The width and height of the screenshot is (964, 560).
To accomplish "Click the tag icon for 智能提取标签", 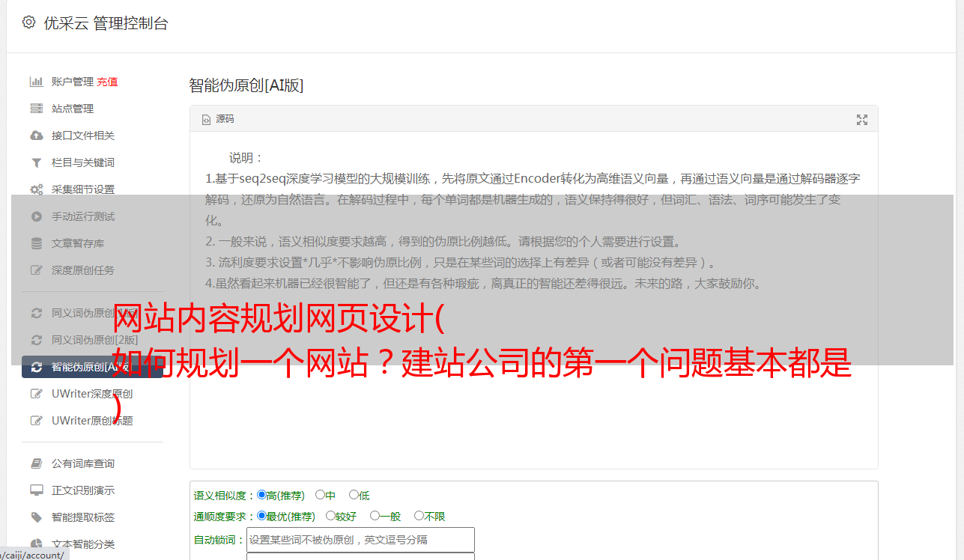I will (36, 517).
